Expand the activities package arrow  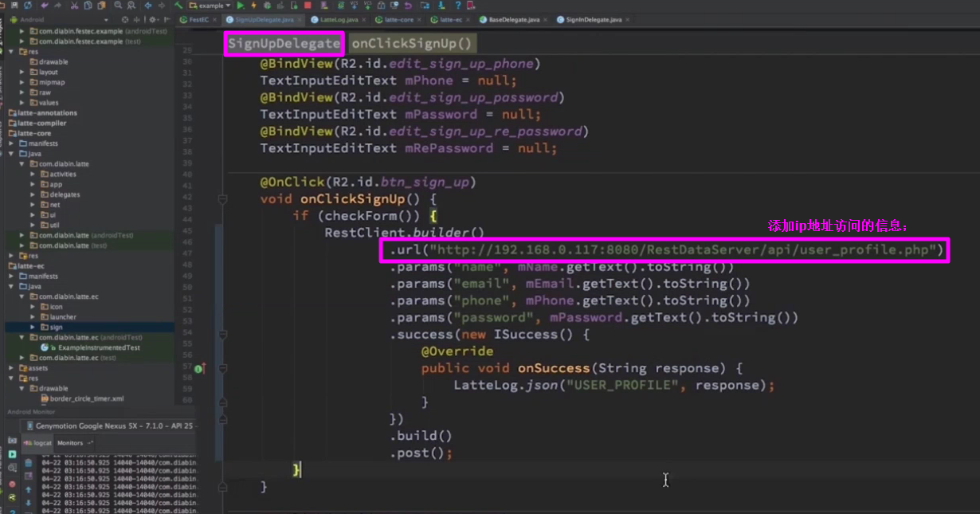tap(33, 174)
